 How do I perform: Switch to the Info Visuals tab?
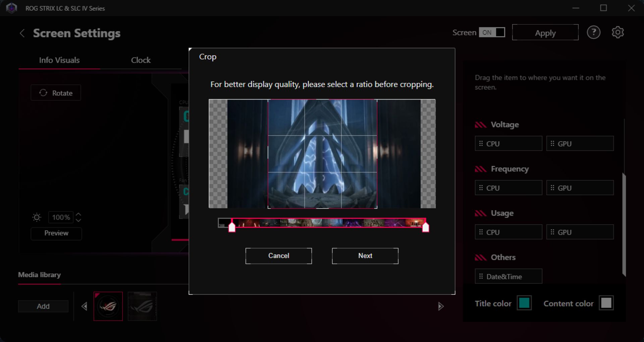point(59,60)
